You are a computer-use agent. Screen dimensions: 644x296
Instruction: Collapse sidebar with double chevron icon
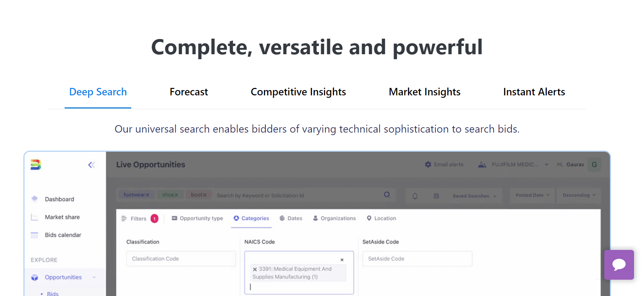point(92,165)
